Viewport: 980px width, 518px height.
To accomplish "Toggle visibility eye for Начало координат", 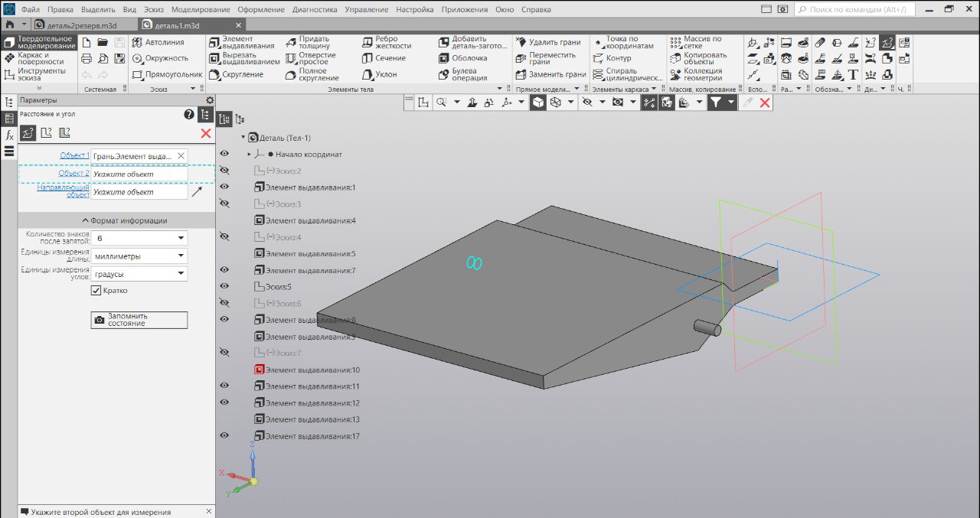I will pyautogui.click(x=224, y=154).
